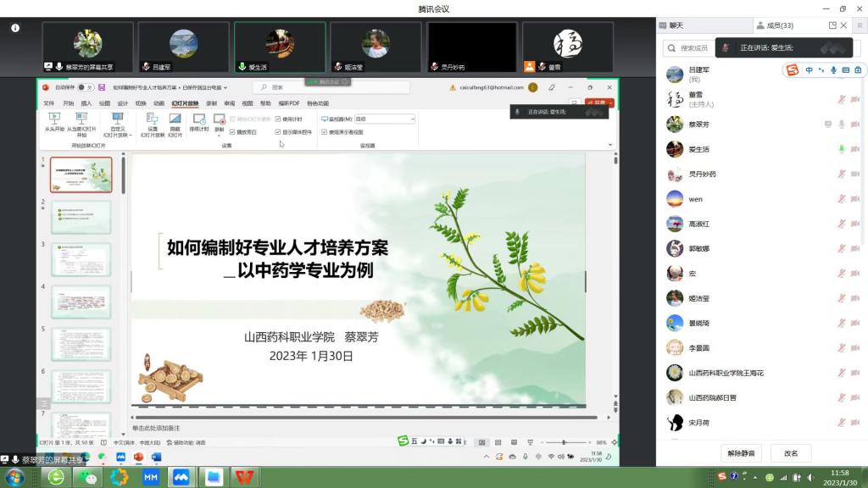Click the 隐藏幻灯片 hide slide icon
This screenshot has height=488, width=868.
(175, 119)
